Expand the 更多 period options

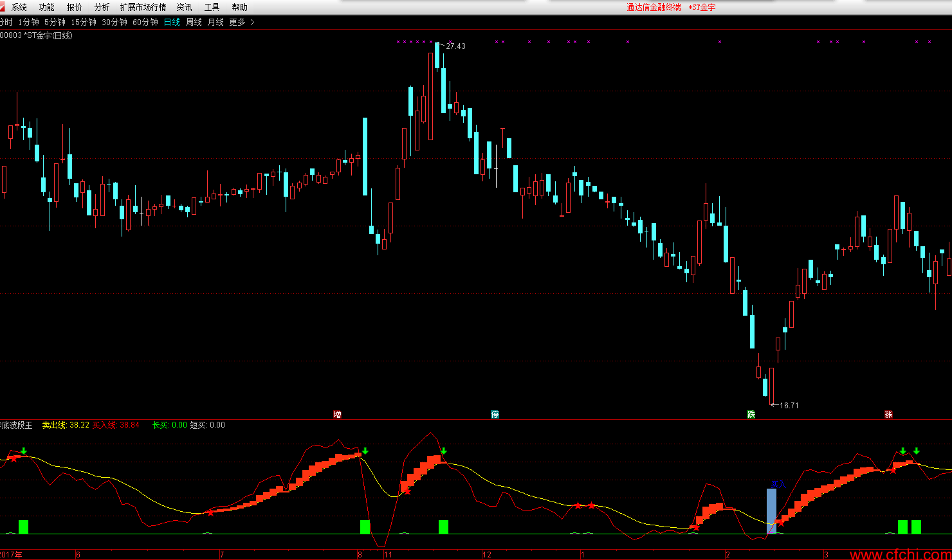[237, 22]
